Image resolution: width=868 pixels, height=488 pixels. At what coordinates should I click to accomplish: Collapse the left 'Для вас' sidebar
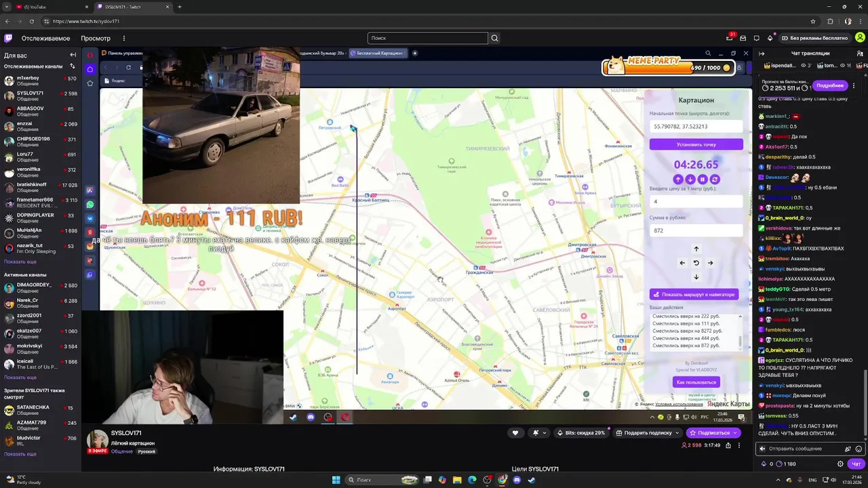click(x=73, y=55)
